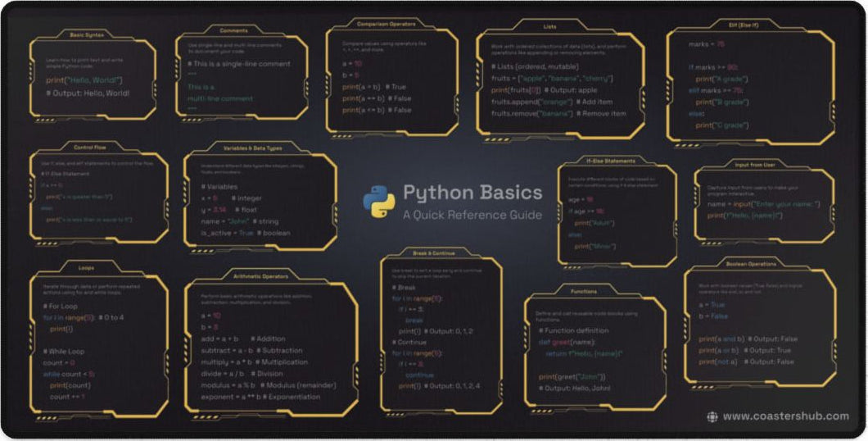
Task: Click the A Quick Reference Guide subtitle
Action: coord(472,215)
